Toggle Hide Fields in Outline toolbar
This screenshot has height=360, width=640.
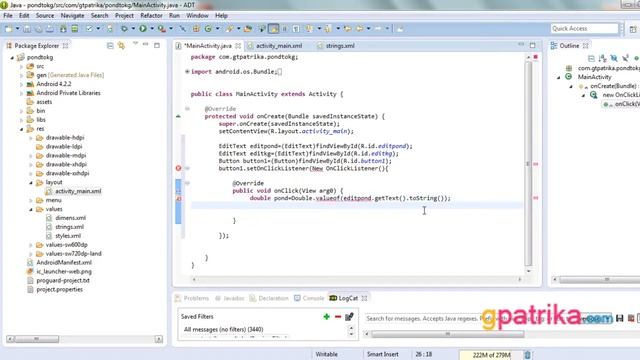click(x=614, y=58)
